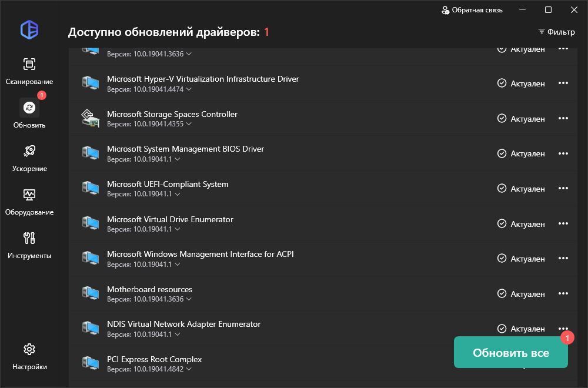Select the PCI Express Root Complex driver row
This screenshot has height=388, width=588.
coord(265,363)
